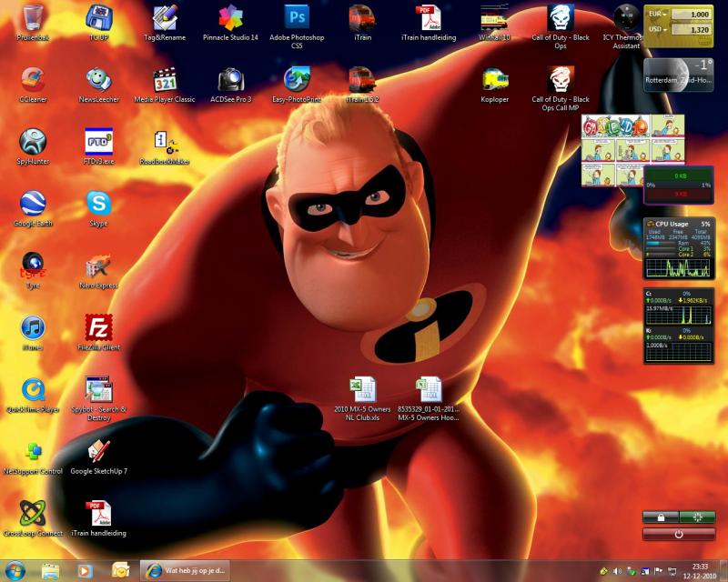Open the Action Center flag icon

(x=658, y=571)
